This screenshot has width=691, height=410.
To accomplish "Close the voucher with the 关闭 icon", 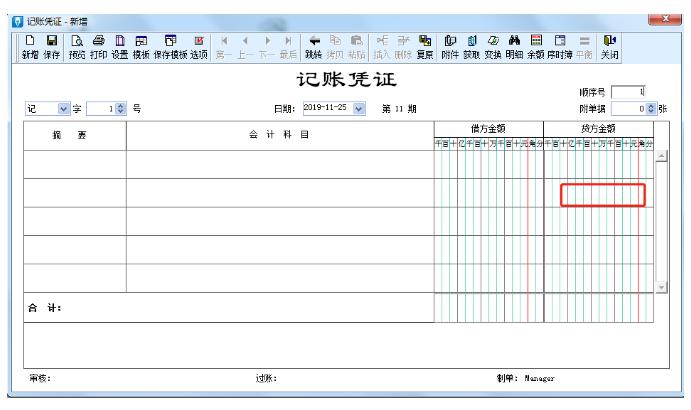I will click(x=610, y=47).
